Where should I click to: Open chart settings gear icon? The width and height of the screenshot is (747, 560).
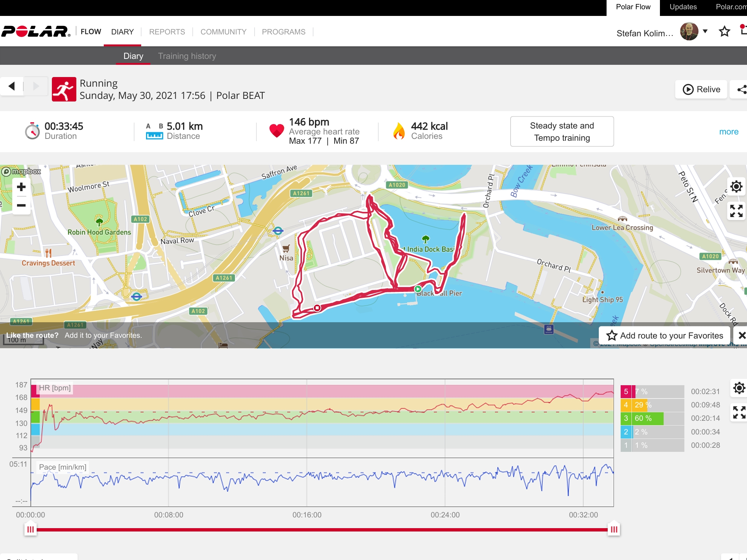tap(739, 388)
